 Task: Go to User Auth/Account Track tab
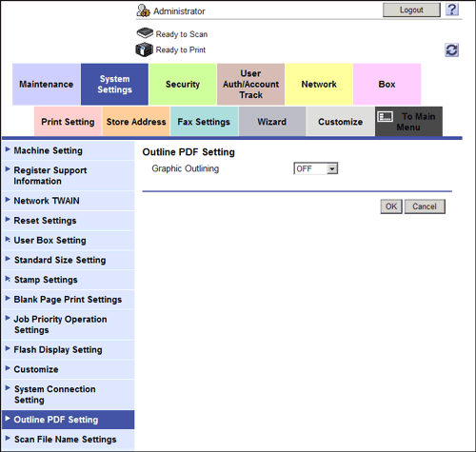pyautogui.click(x=250, y=85)
